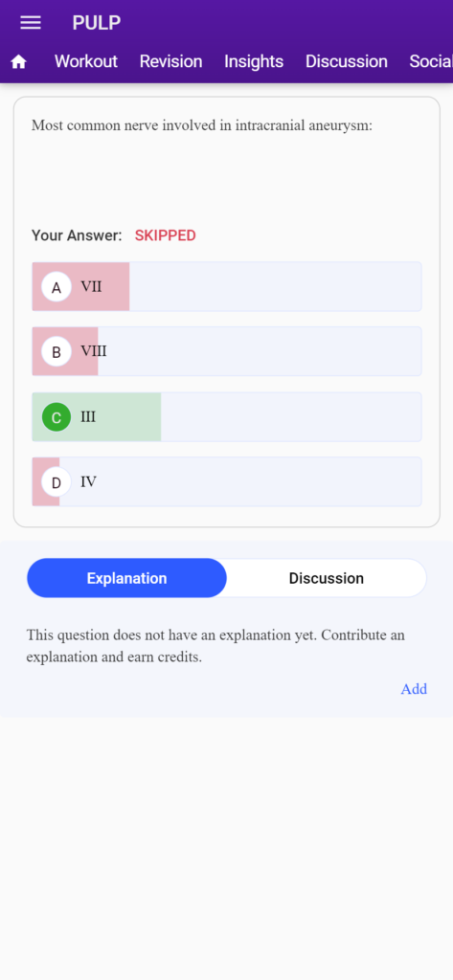Open the Revision tab

point(170,61)
